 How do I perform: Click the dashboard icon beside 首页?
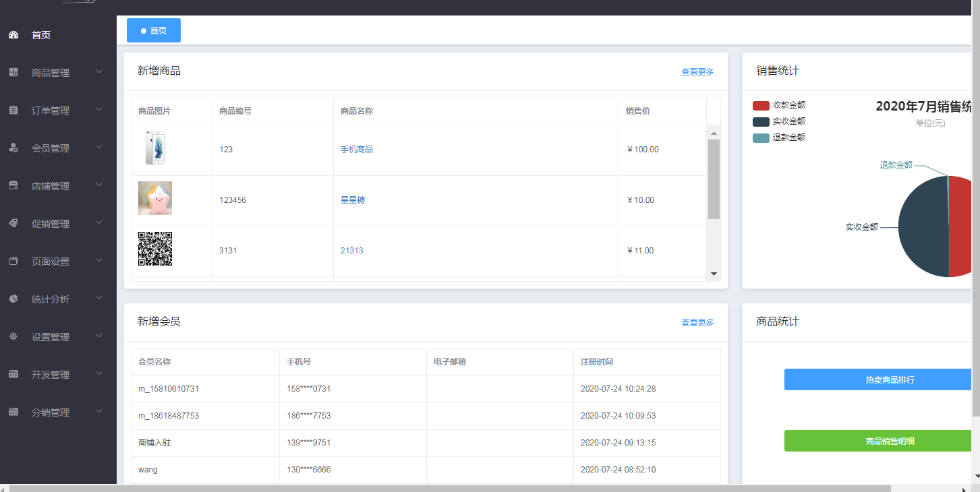[13, 35]
